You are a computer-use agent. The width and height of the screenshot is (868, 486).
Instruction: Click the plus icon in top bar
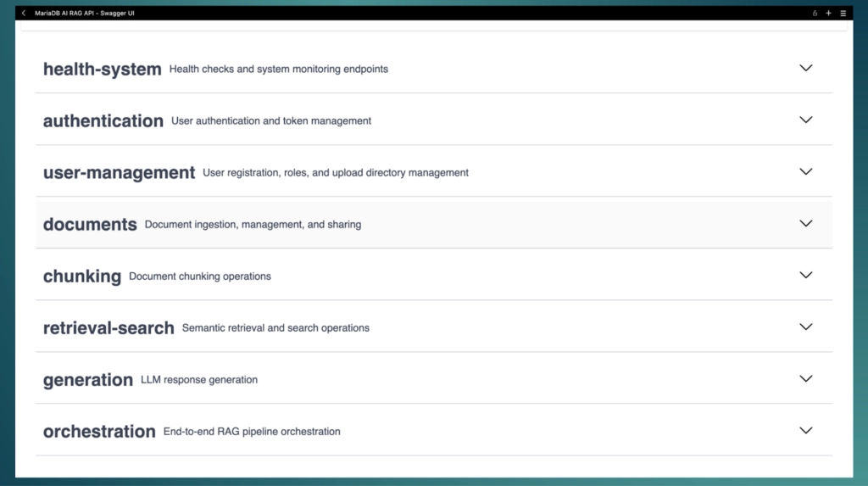pyautogui.click(x=828, y=13)
